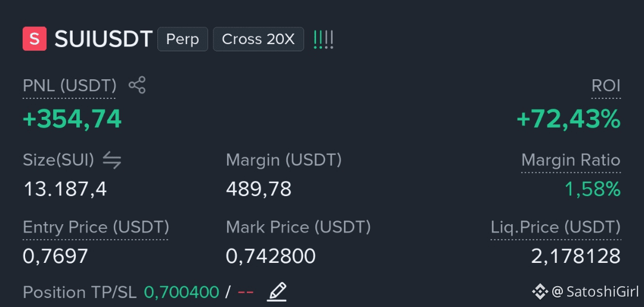Screen dimensions: 644x307
Task: Click the Mark Price value 0,742800
Action: coord(271,256)
